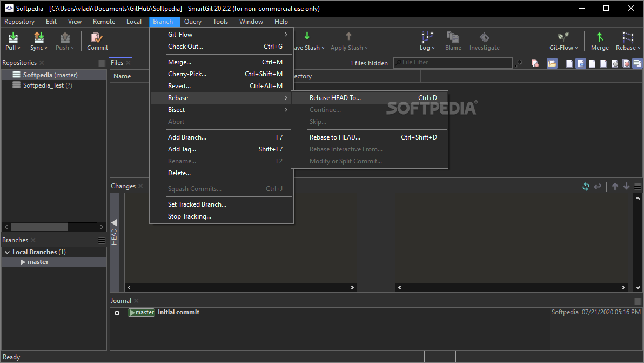Open the Tools menu
Viewport: 644px width, 363px height.
pyautogui.click(x=220, y=22)
